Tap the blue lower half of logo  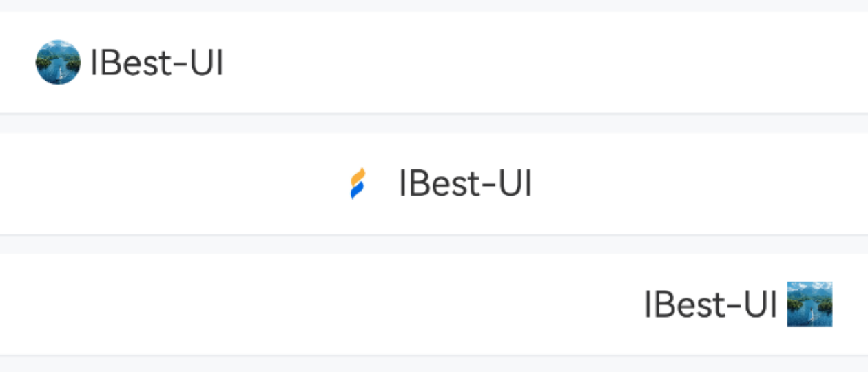click(357, 191)
